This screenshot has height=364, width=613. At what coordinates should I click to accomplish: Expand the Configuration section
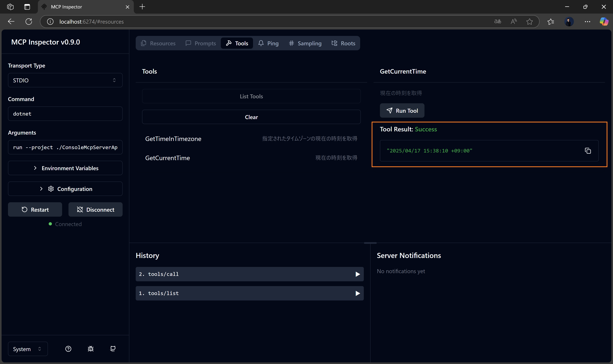pos(65,189)
